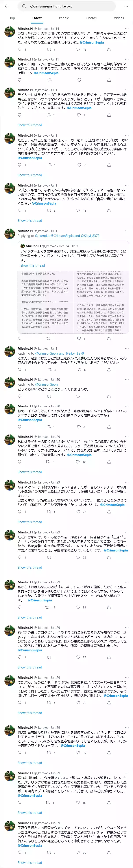The width and height of the screenshot is (133, 868).
Task: Retweet the Jul 14 tweet
Action: (49, 49)
